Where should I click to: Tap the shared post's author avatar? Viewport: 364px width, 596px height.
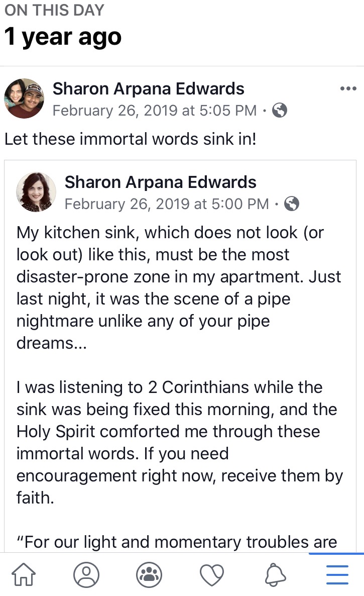(x=36, y=192)
